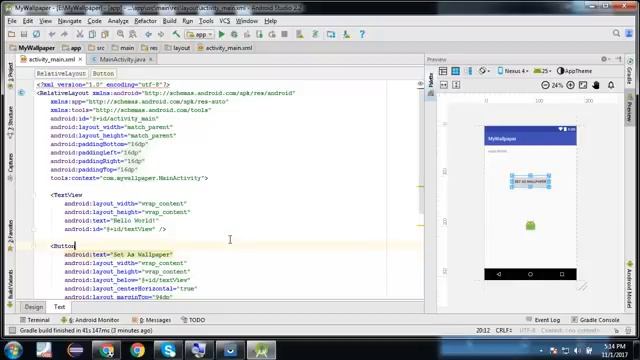The width and height of the screenshot is (640, 360).
Task: Click the RelativeLayout fold marker in gutter
Action: tap(34, 93)
